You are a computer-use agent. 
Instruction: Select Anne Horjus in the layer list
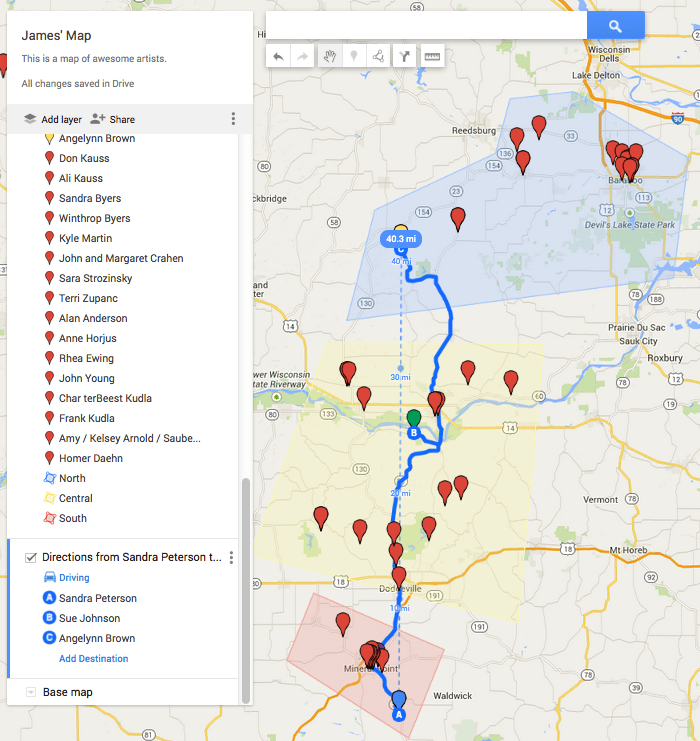[87, 338]
